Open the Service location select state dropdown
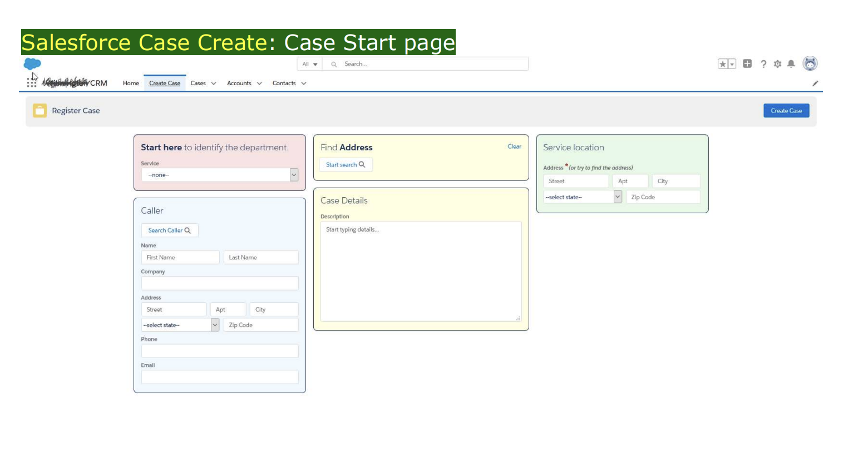This screenshot has height=451, width=868. 583,197
